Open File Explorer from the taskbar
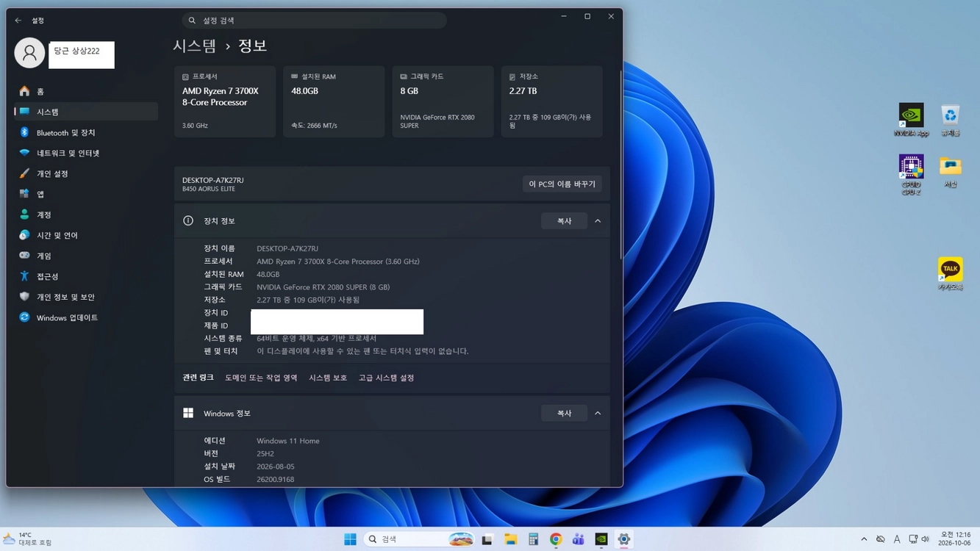Screen dimensions: 980x551 pyautogui.click(x=510, y=539)
